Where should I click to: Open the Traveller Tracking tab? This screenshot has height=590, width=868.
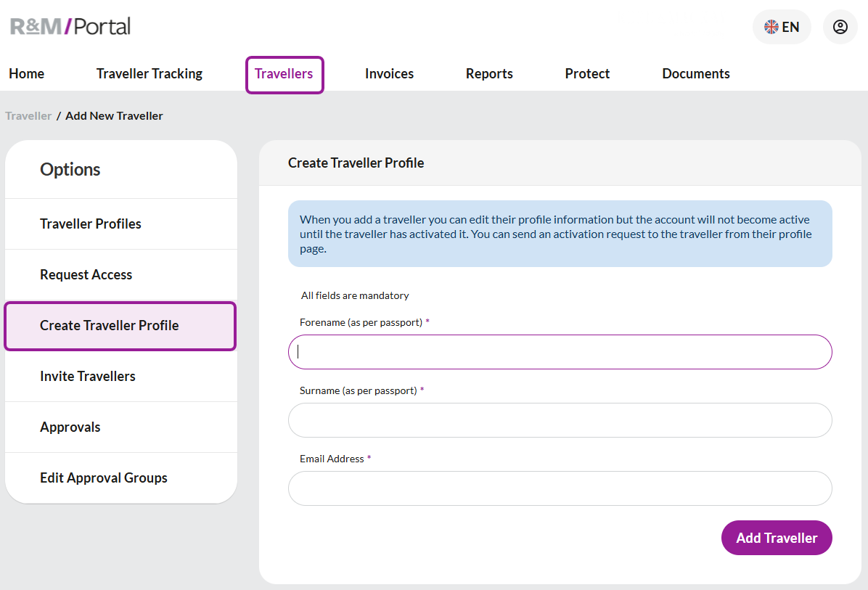149,74
